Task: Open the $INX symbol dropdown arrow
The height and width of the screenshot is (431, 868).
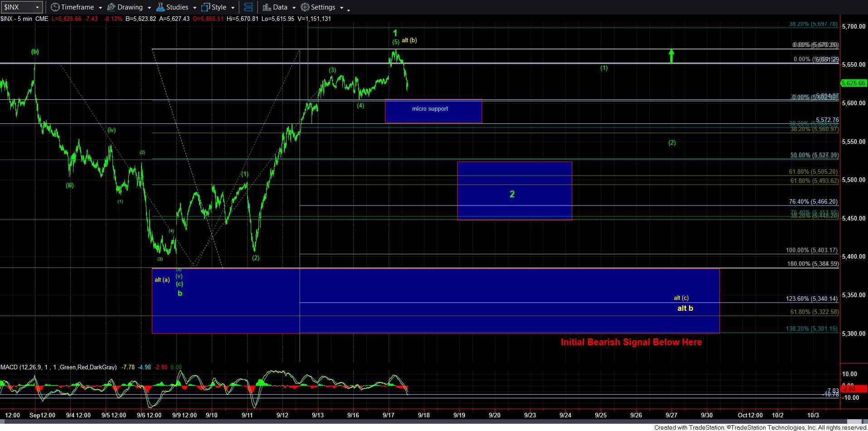Action: tap(37, 7)
